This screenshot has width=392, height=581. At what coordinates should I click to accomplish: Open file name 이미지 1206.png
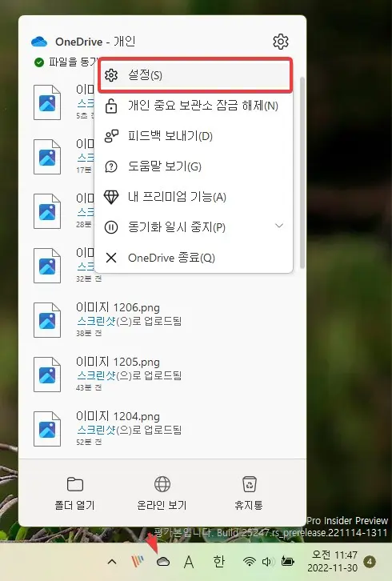118,307
